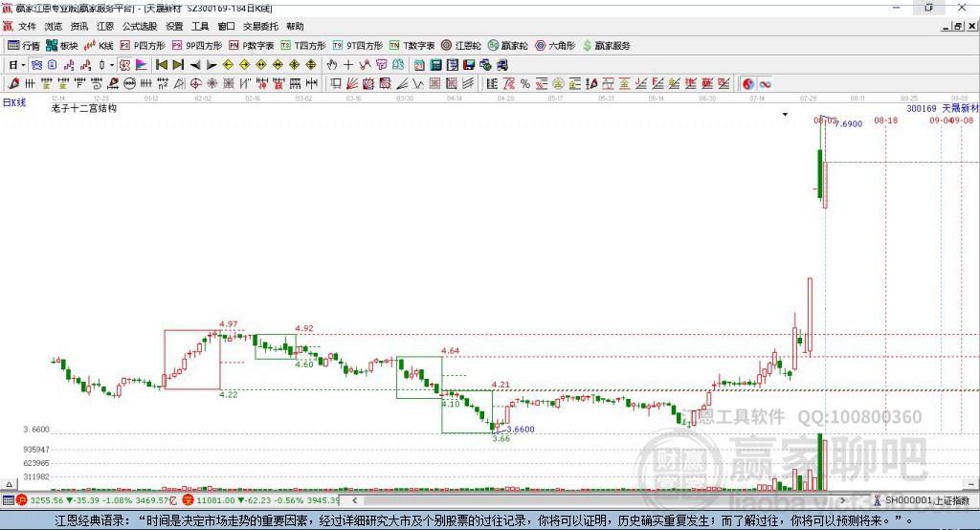The width and height of the screenshot is (980, 530).
Task: Select the rectangle box drawing tool
Action: [x=336, y=84]
